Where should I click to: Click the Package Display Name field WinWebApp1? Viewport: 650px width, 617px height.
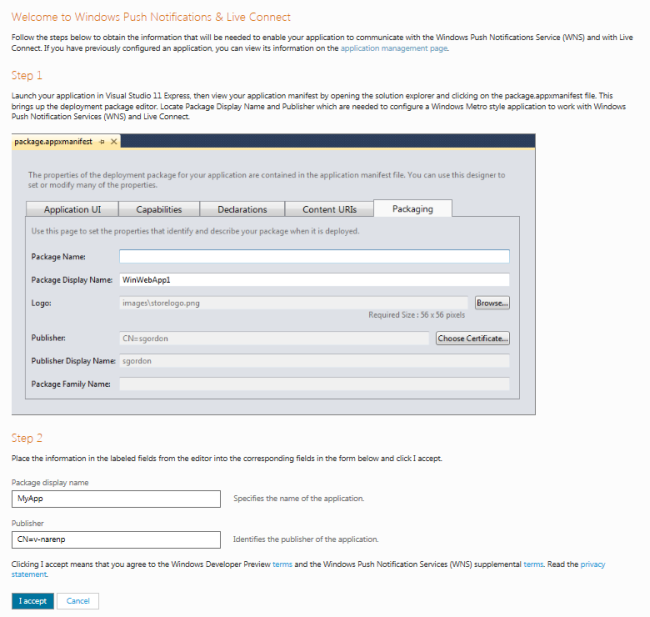click(314, 280)
